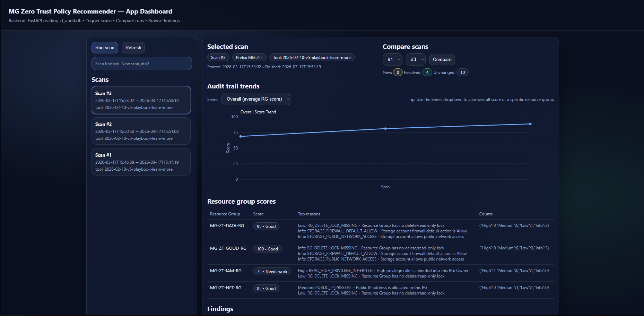Click the '95 • Good' score badge
The image size is (644, 316).
(266, 227)
